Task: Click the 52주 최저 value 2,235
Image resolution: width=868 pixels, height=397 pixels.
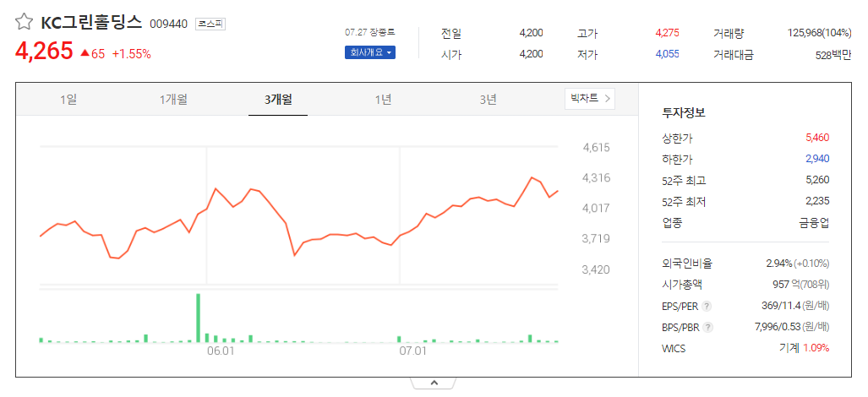Action: (817, 201)
